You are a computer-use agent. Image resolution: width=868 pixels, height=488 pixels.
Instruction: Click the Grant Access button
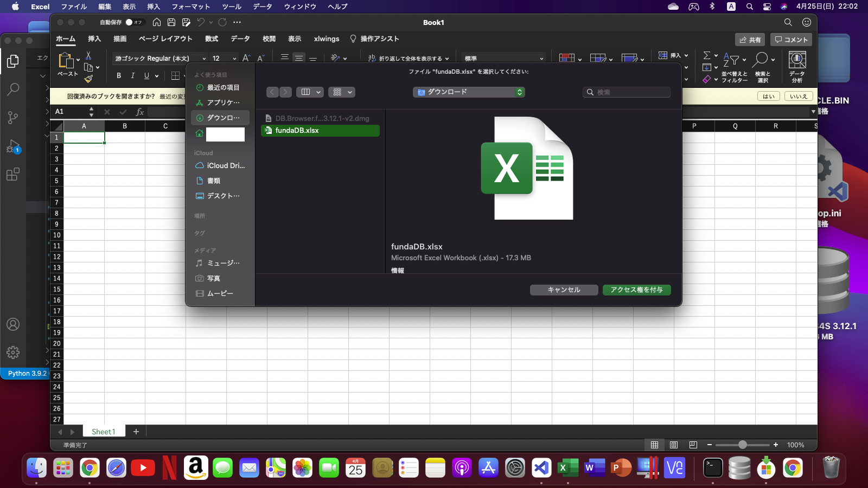pyautogui.click(x=636, y=290)
